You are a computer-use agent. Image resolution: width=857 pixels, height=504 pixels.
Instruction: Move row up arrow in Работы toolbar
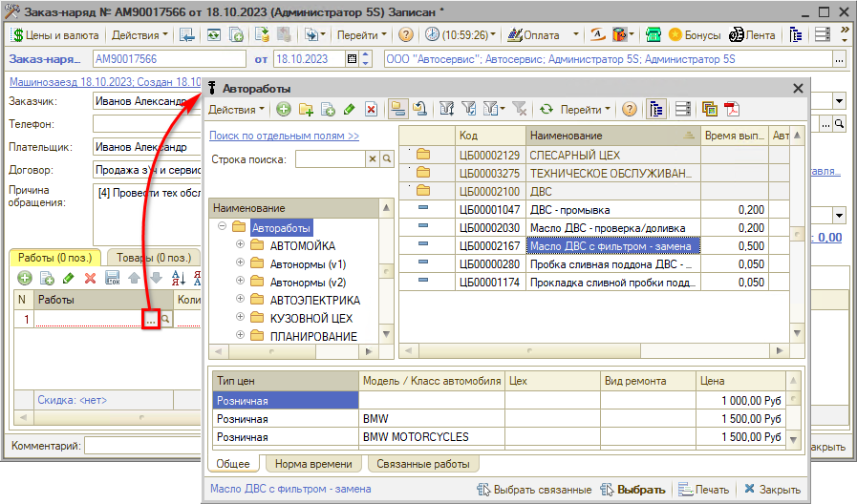click(x=135, y=278)
